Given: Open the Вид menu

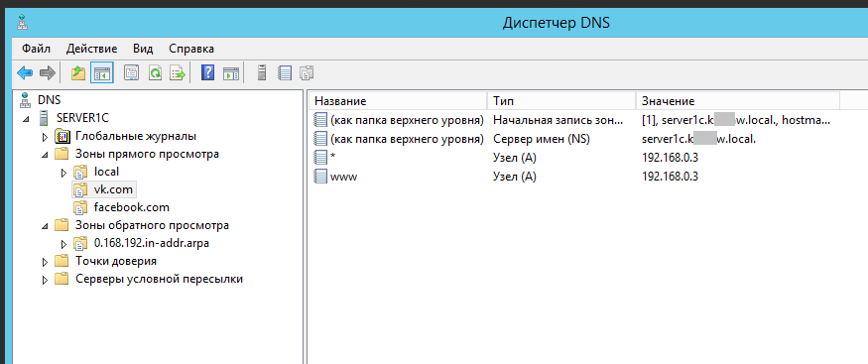Looking at the screenshot, I should [x=143, y=49].
